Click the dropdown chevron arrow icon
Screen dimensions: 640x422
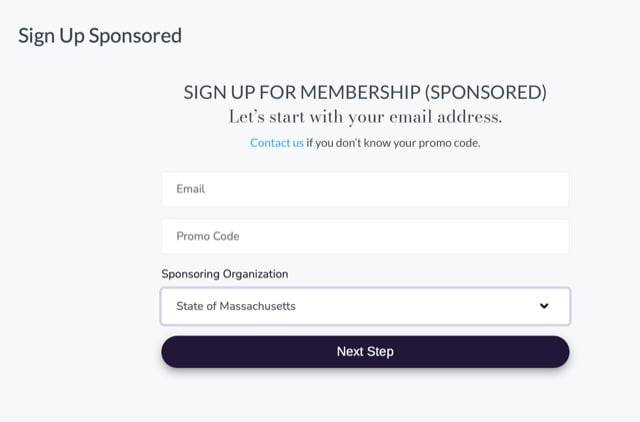click(x=544, y=306)
